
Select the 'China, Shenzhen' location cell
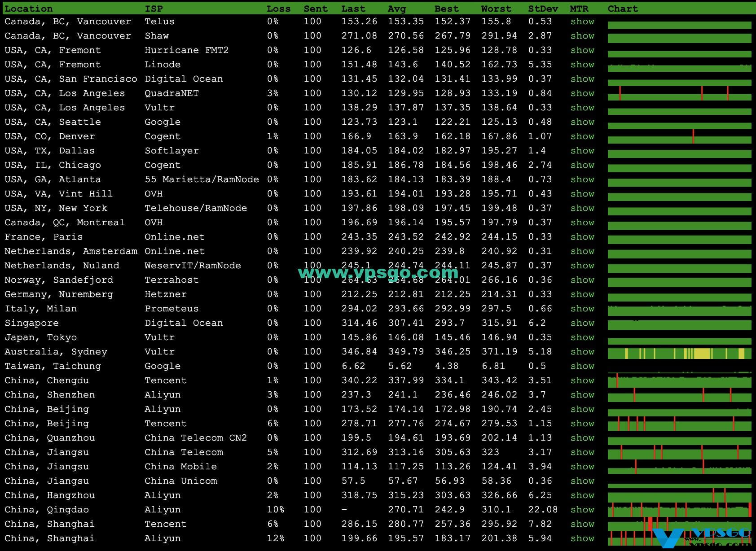[50, 395]
